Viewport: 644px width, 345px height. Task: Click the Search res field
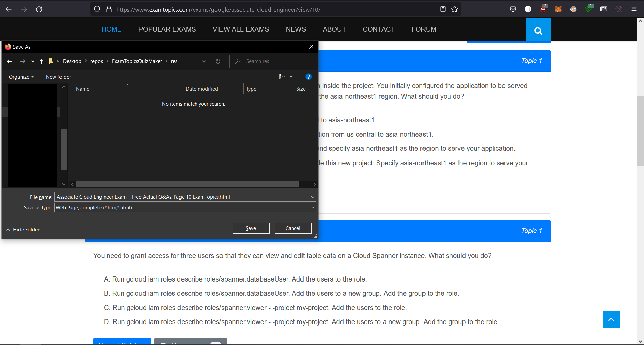point(272,61)
